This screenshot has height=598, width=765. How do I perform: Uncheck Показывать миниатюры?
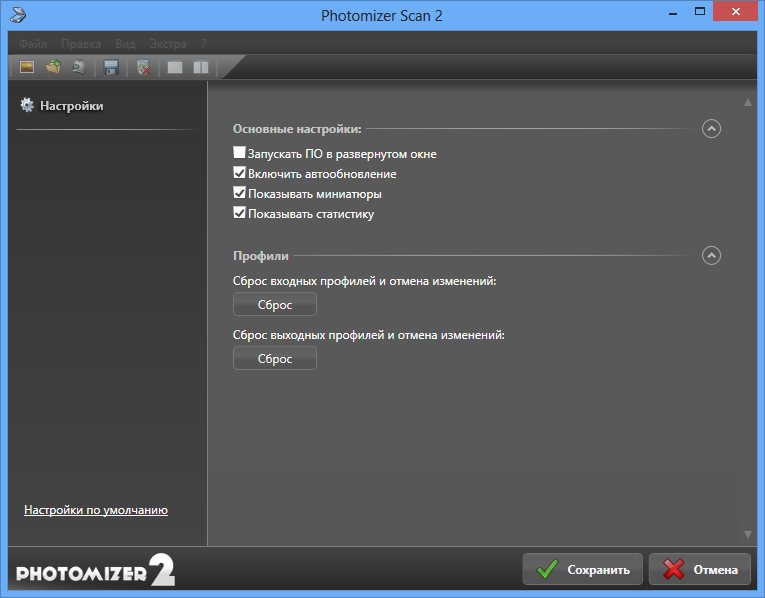[x=239, y=192]
